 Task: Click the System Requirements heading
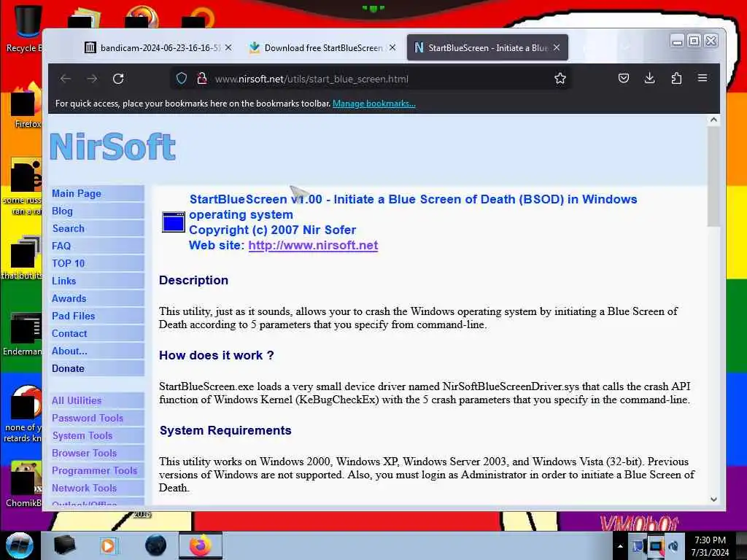pos(225,430)
